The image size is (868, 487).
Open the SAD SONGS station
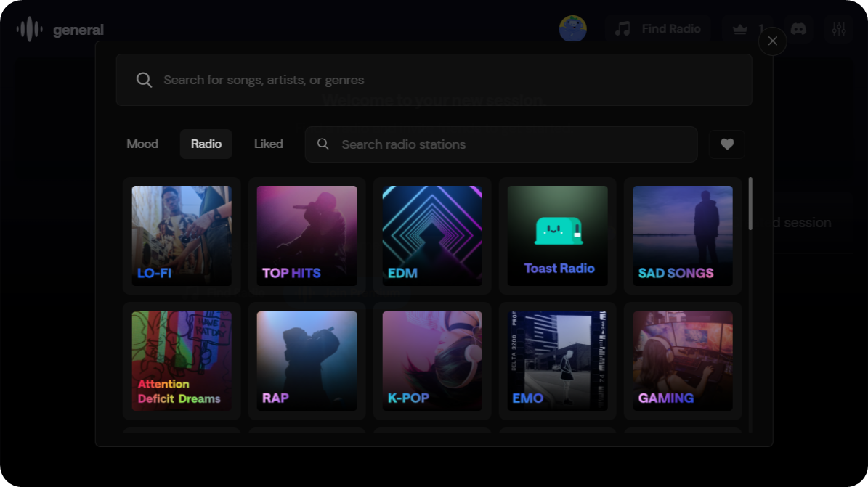pyautogui.click(x=682, y=234)
